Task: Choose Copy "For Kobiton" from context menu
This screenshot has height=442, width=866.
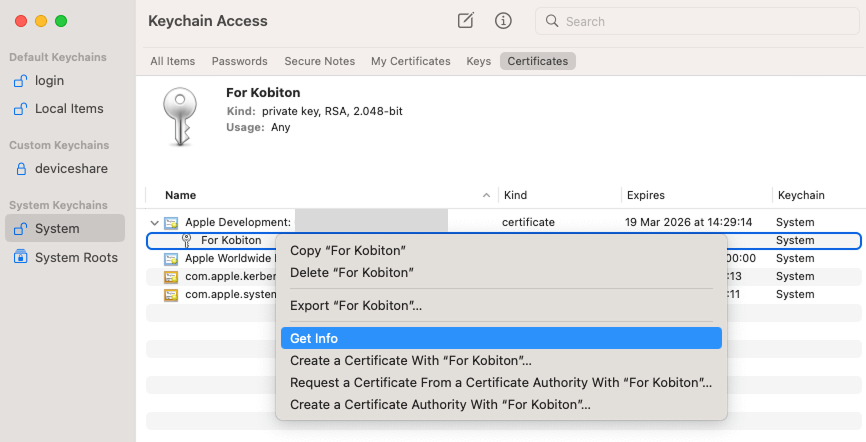Action: tap(501, 251)
